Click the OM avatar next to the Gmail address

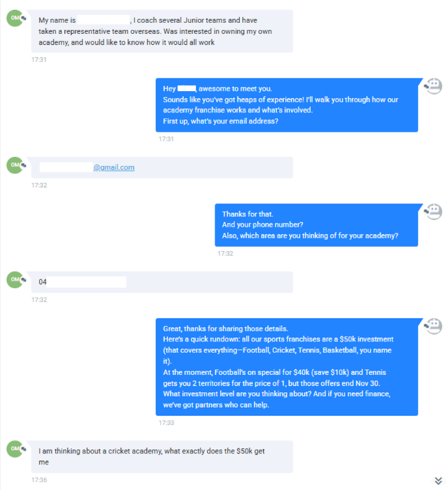[16, 166]
